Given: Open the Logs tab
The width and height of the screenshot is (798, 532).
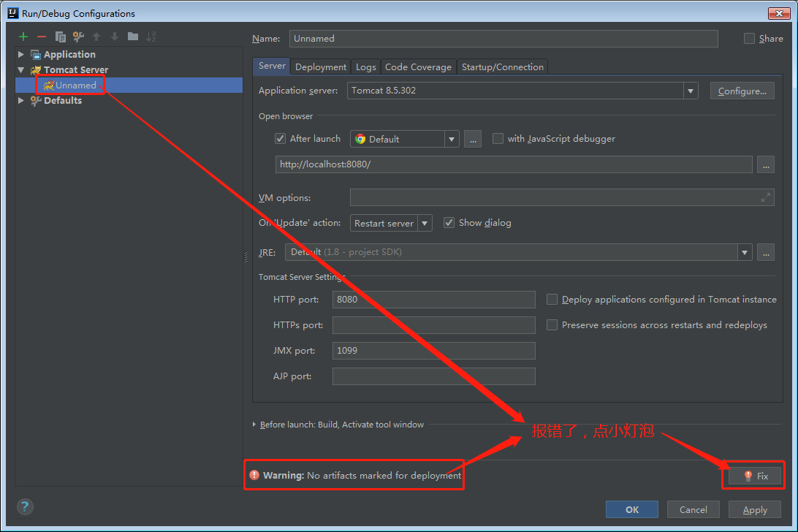Looking at the screenshot, I should point(365,66).
